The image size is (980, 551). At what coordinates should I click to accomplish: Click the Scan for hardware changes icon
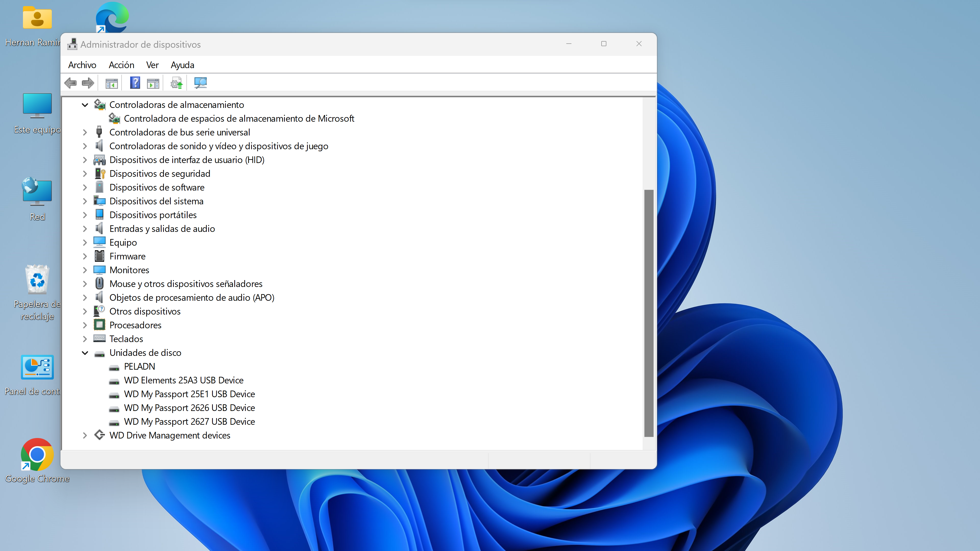click(200, 83)
